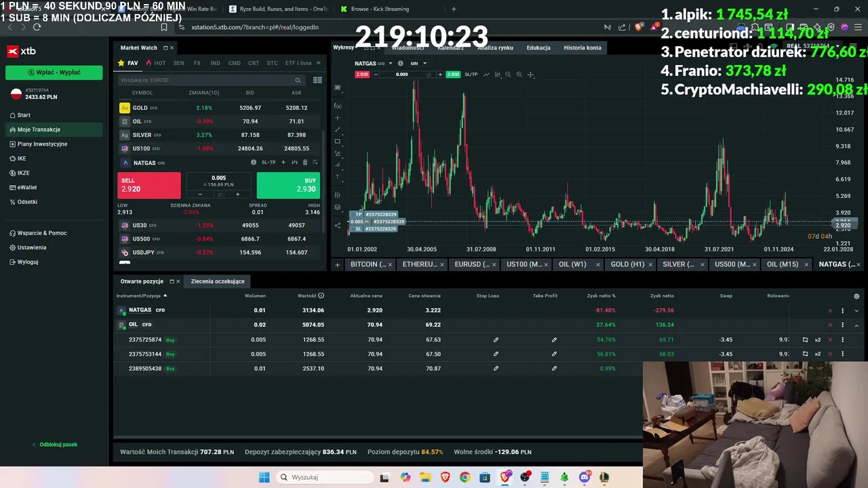Viewport: 868px width, 488px height.
Task: Open the Edukacja tab
Action: tap(538, 47)
